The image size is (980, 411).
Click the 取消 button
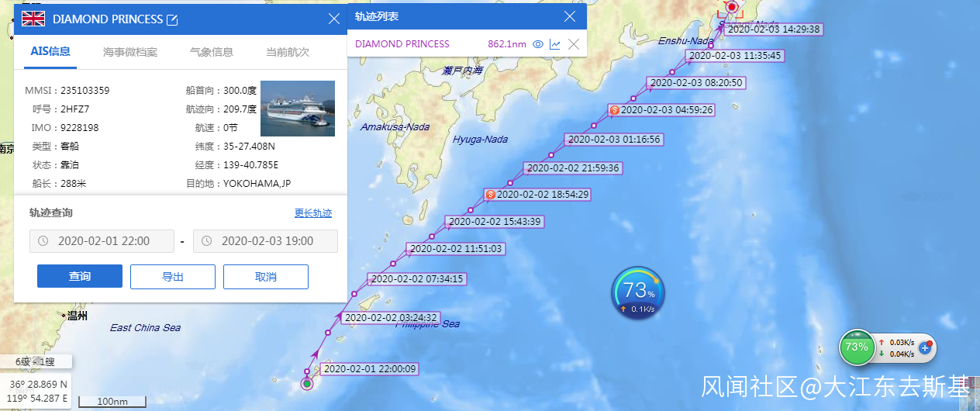point(266,277)
